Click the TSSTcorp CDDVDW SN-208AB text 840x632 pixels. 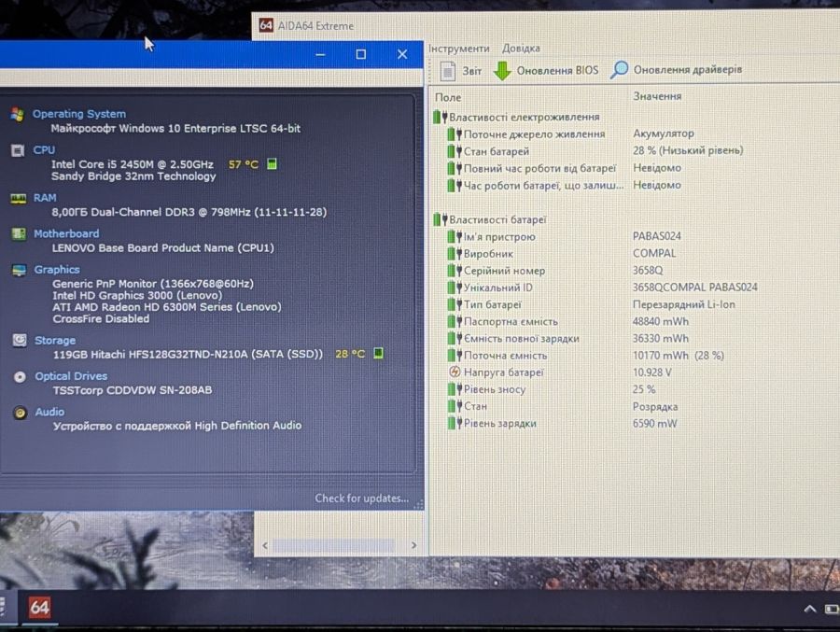[x=133, y=390]
